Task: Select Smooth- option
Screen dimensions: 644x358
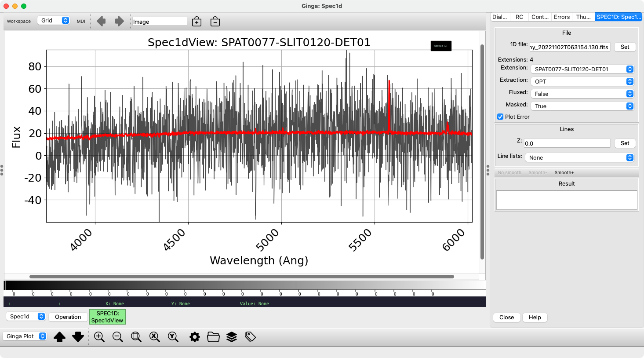Action: pyautogui.click(x=538, y=173)
